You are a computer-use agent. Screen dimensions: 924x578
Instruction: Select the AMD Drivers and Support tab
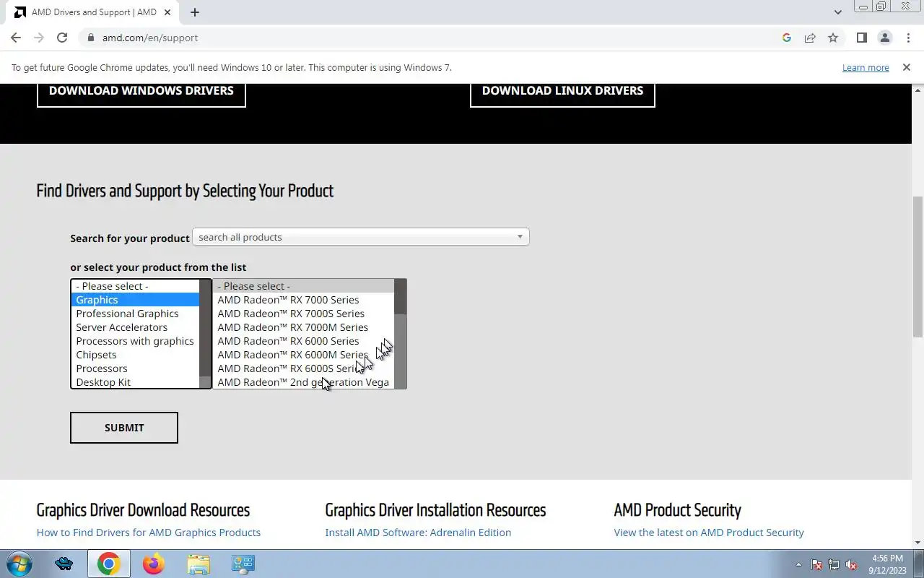click(x=94, y=12)
